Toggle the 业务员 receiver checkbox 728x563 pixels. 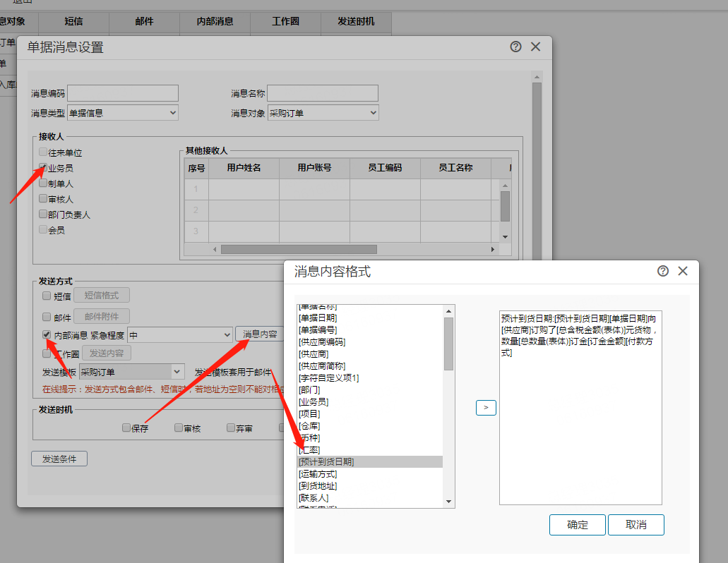point(43,167)
